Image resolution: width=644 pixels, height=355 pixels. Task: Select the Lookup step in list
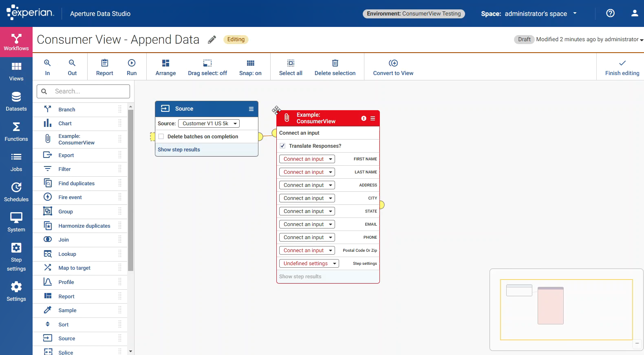pyautogui.click(x=80, y=254)
